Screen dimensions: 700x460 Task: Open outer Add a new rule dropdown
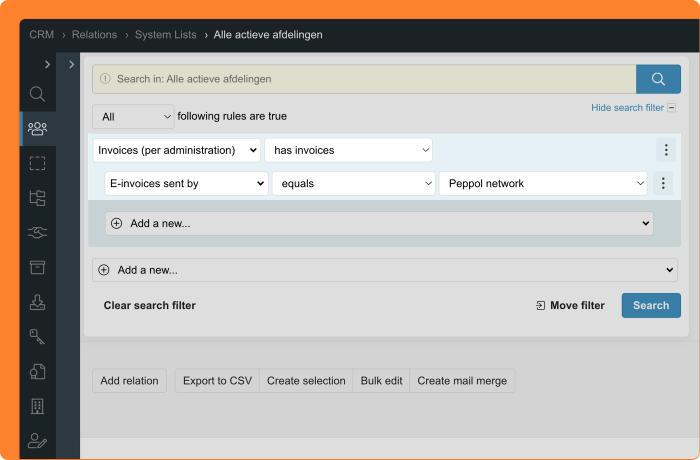(x=385, y=270)
